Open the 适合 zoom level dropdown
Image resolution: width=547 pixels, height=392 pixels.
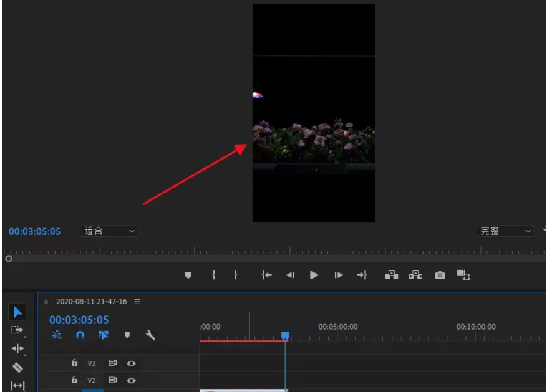(x=106, y=231)
